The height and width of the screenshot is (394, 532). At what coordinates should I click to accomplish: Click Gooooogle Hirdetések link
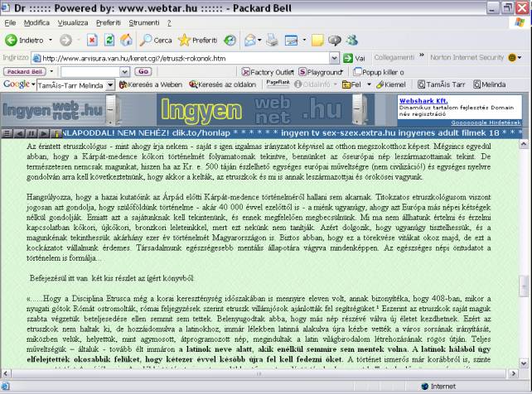[x=486, y=123]
